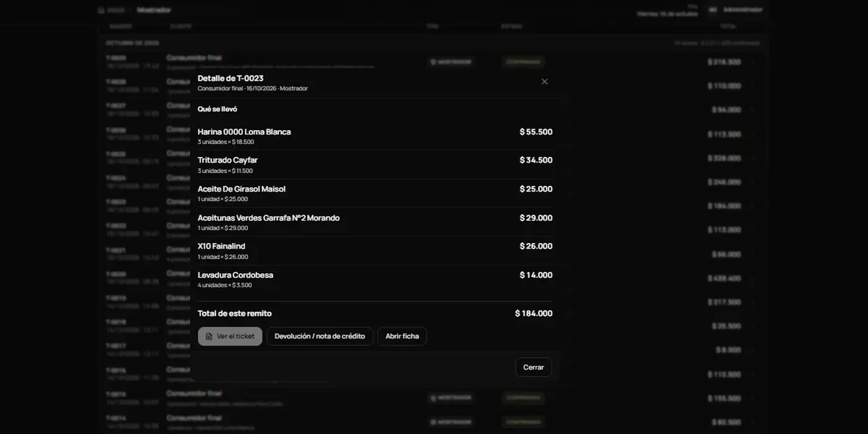The image size is (868, 434).
Task: Open the ticket with 'Ver el ticket'
Action: coord(230,336)
